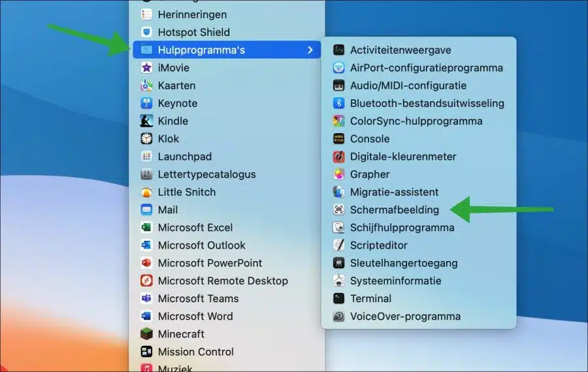Click the Digitale-kleurenmeter icon
This screenshot has width=588, height=372.
(x=338, y=156)
